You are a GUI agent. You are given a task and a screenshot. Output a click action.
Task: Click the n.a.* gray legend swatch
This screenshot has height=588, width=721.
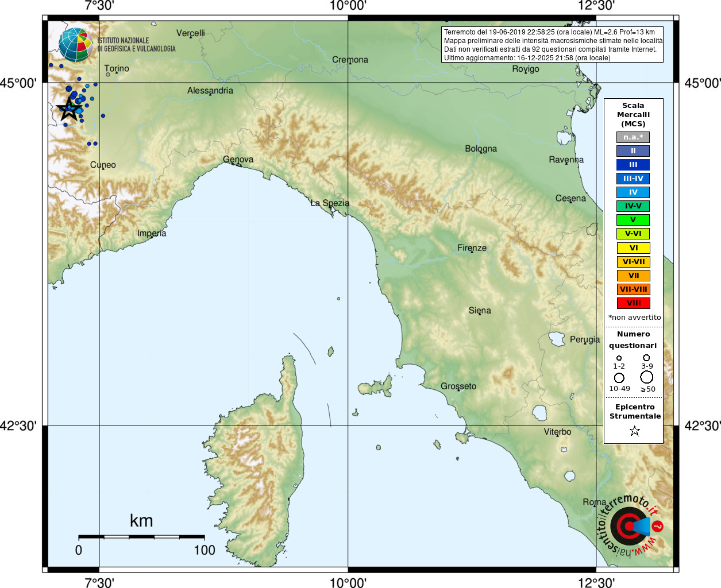coord(633,137)
